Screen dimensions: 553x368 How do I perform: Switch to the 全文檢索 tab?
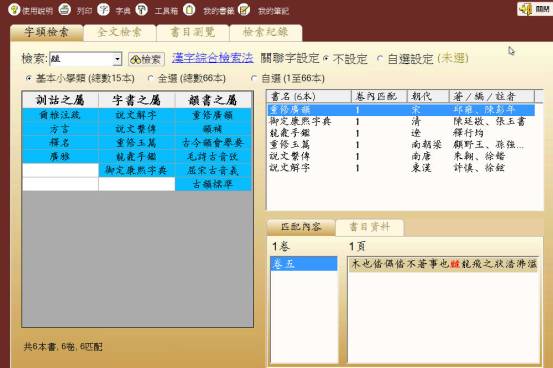[120, 32]
